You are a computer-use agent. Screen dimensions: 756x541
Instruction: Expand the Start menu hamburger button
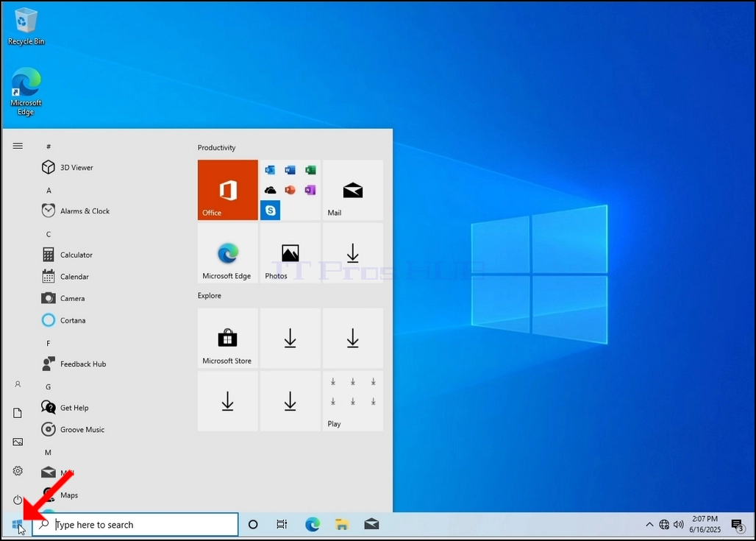tap(18, 146)
